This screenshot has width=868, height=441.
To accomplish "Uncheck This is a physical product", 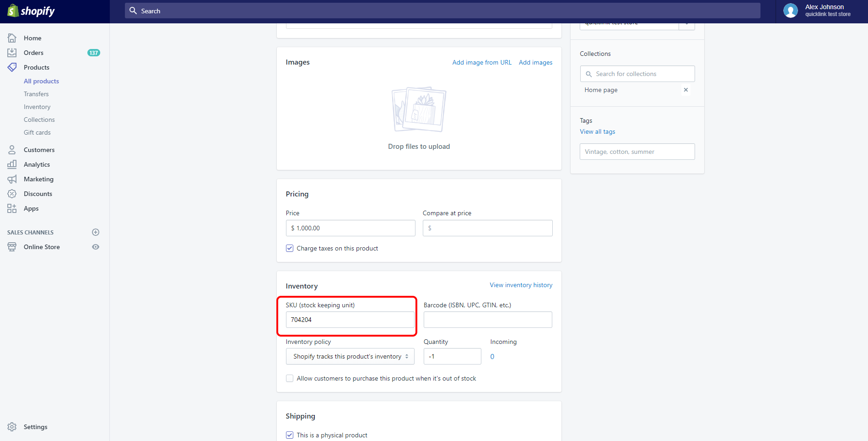I will tap(290, 435).
